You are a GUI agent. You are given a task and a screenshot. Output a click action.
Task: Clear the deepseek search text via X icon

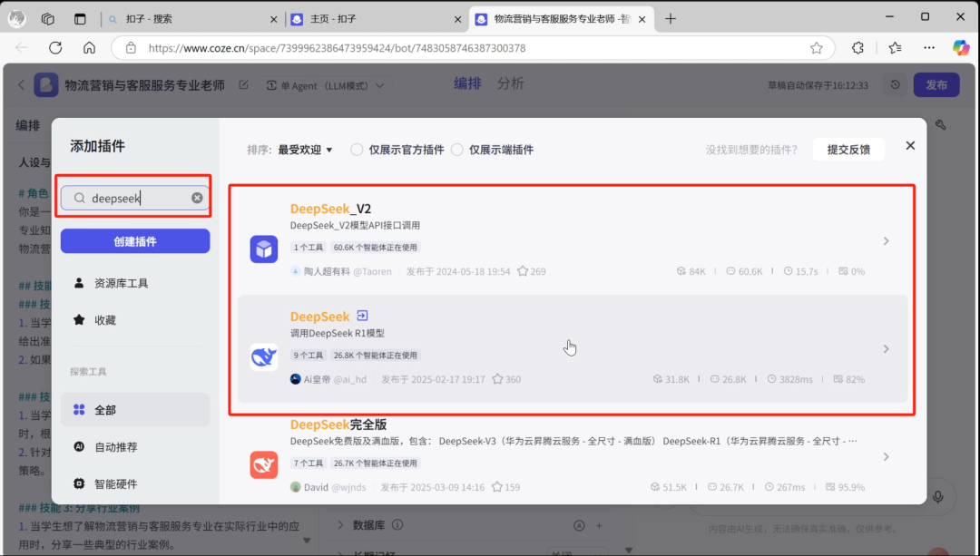click(x=197, y=198)
